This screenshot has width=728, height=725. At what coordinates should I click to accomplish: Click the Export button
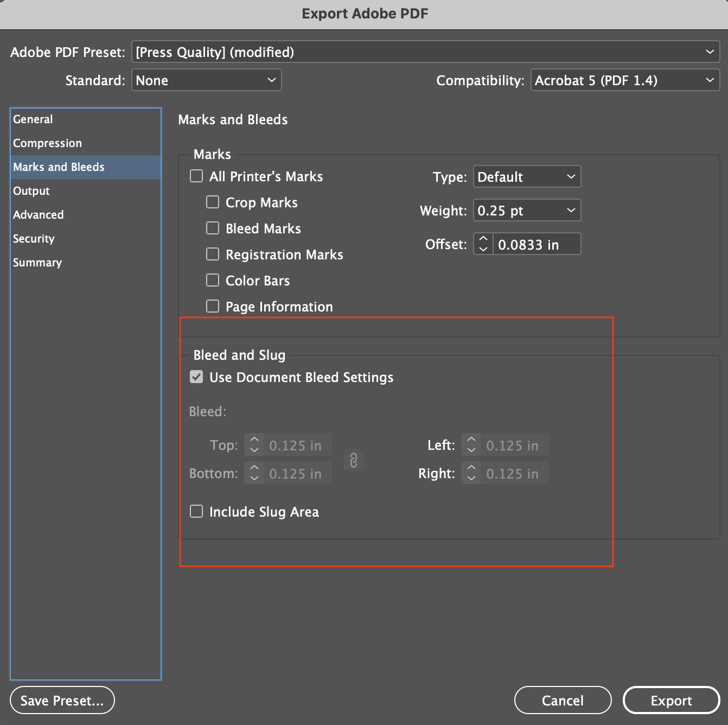(x=671, y=700)
